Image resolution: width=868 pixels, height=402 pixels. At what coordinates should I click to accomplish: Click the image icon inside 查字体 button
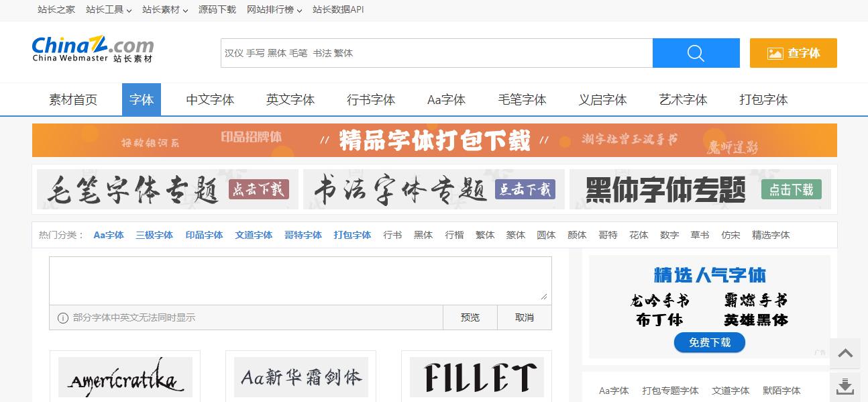(775, 52)
